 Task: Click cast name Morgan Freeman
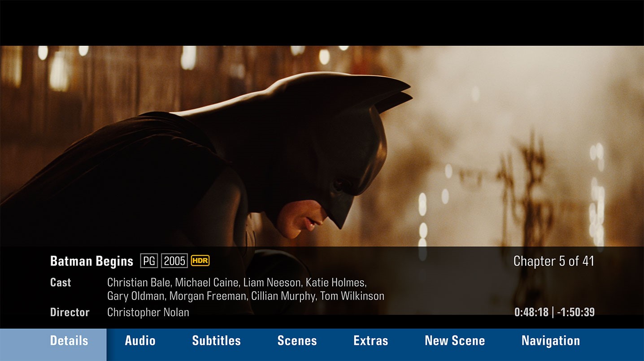pyautogui.click(x=208, y=296)
